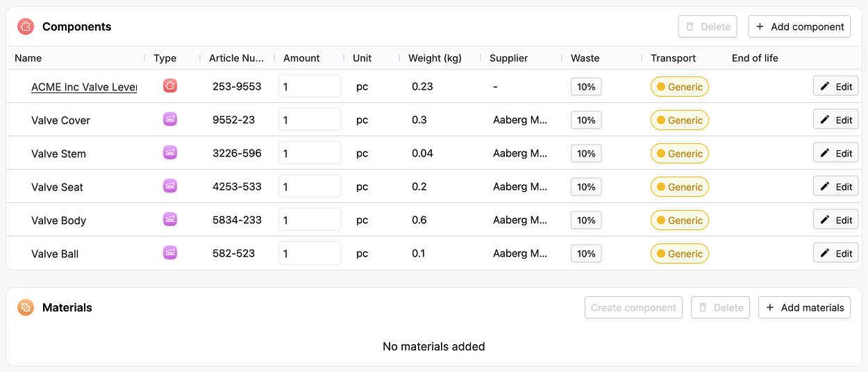Click the Amount input for Valve Cover
The image size is (868, 372).
310,120
